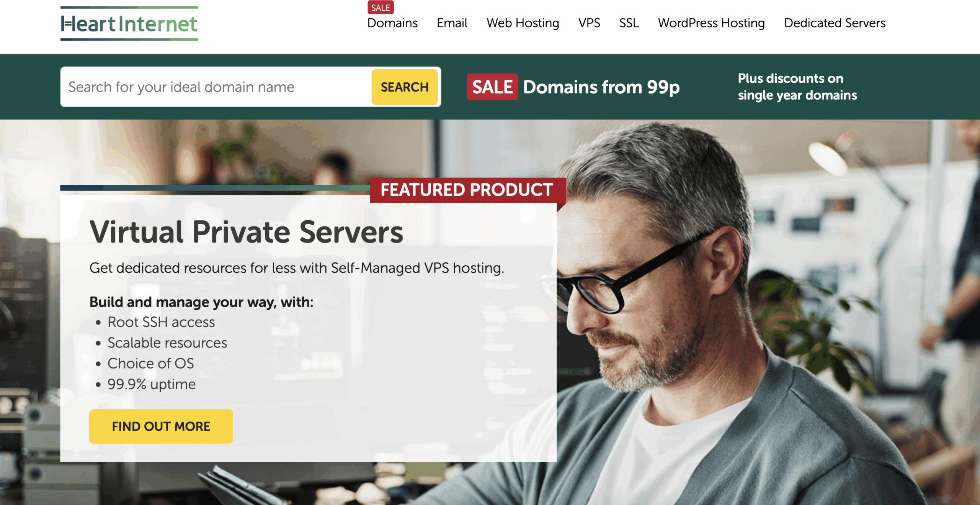980x505 pixels.
Task: Click the FEATURED PRODUCT red label
Action: tap(467, 190)
